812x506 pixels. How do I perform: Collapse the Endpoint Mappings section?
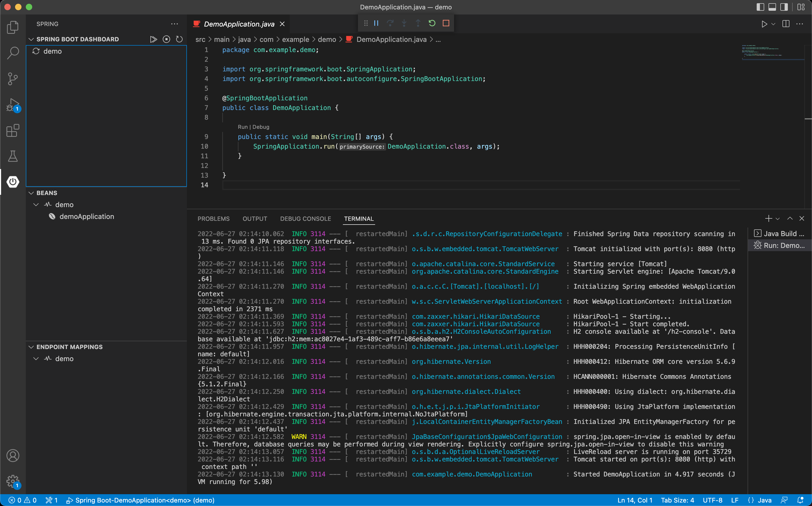[x=31, y=347]
